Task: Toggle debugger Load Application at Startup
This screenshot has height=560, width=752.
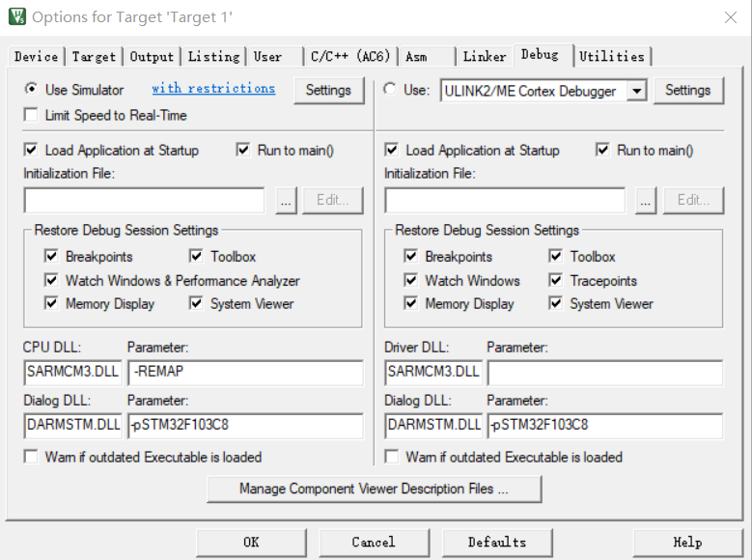Action: tap(391, 151)
